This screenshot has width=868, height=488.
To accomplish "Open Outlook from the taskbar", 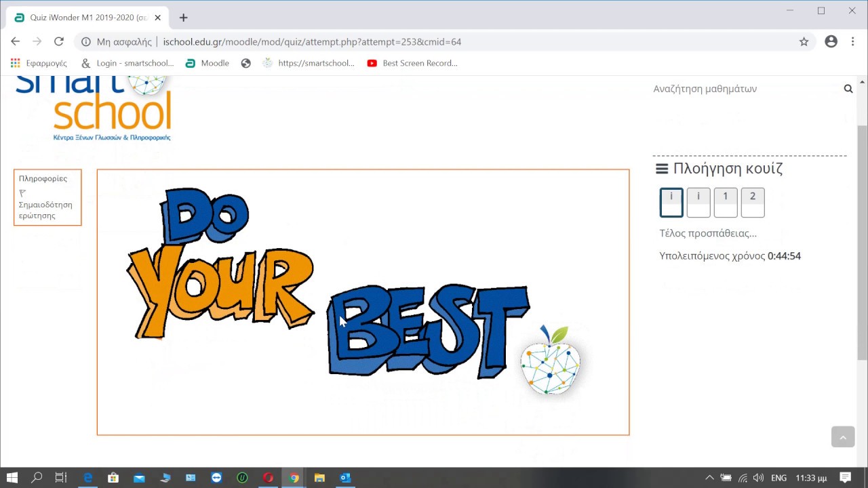I will coord(345,478).
